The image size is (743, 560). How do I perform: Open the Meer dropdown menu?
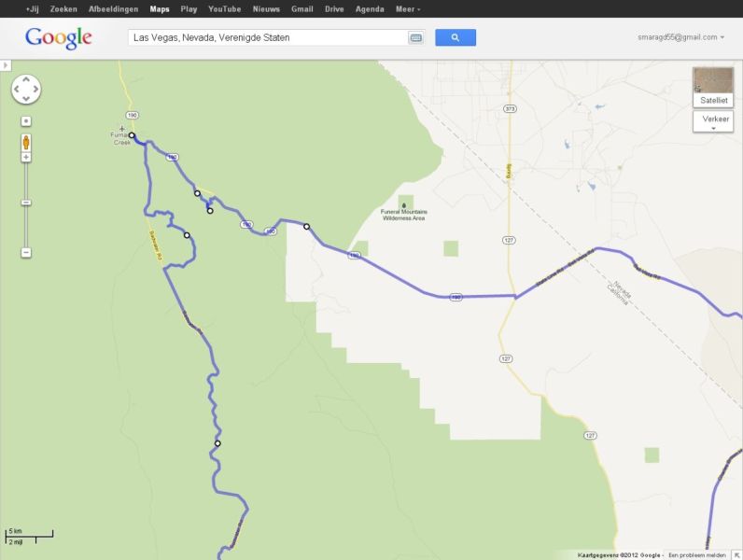pyautogui.click(x=408, y=9)
